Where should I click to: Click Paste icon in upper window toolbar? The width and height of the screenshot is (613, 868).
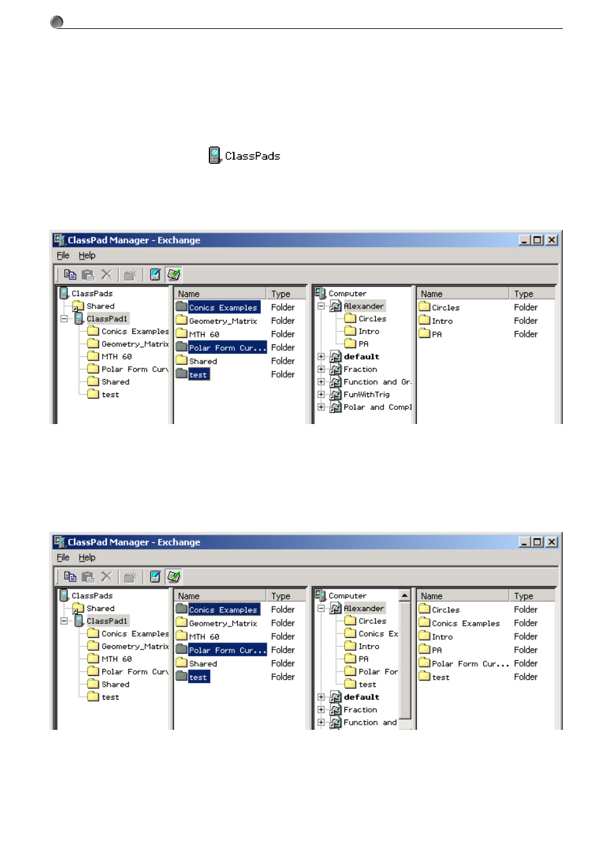pos(88,275)
